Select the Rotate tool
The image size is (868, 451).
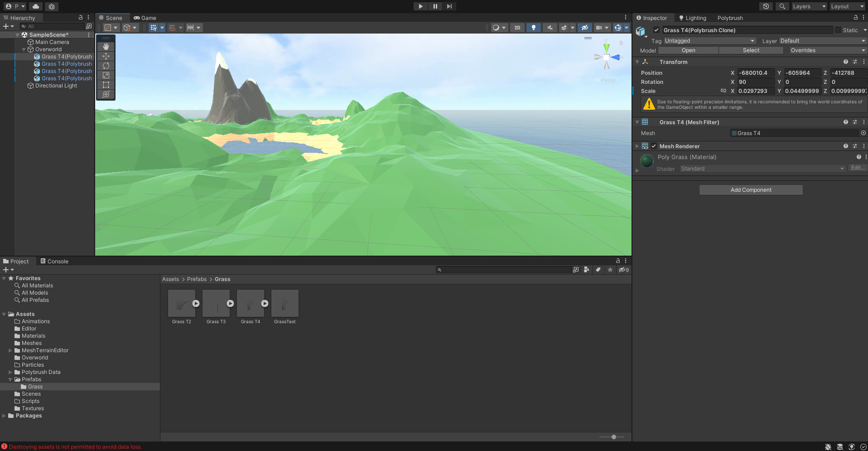(x=106, y=66)
